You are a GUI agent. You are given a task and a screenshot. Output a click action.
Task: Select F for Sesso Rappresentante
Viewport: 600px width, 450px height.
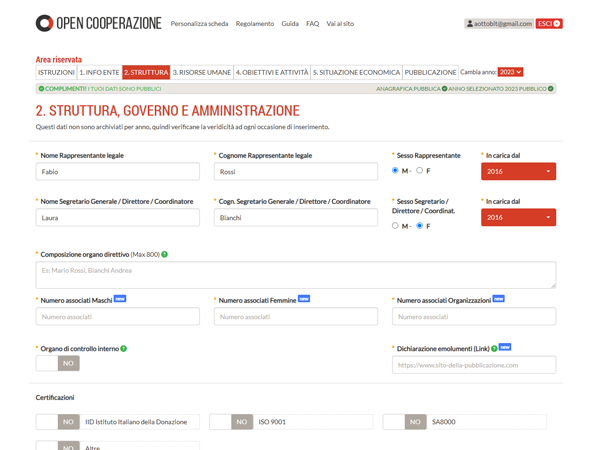[x=419, y=171]
